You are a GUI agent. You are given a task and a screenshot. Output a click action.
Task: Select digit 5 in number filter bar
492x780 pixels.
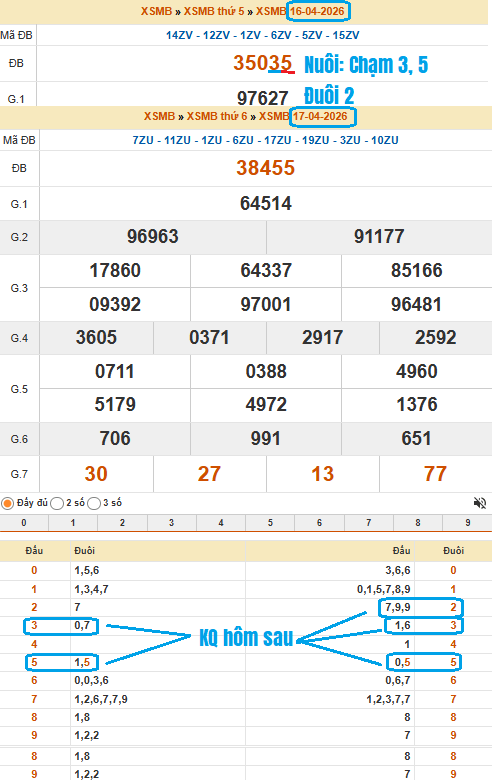coord(270,523)
